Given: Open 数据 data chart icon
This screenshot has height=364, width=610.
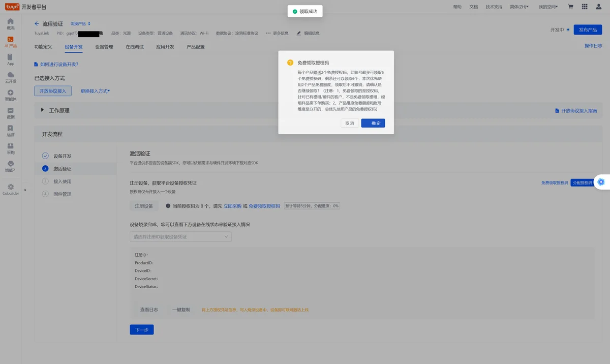Looking at the screenshot, I should pyautogui.click(x=11, y=110).
